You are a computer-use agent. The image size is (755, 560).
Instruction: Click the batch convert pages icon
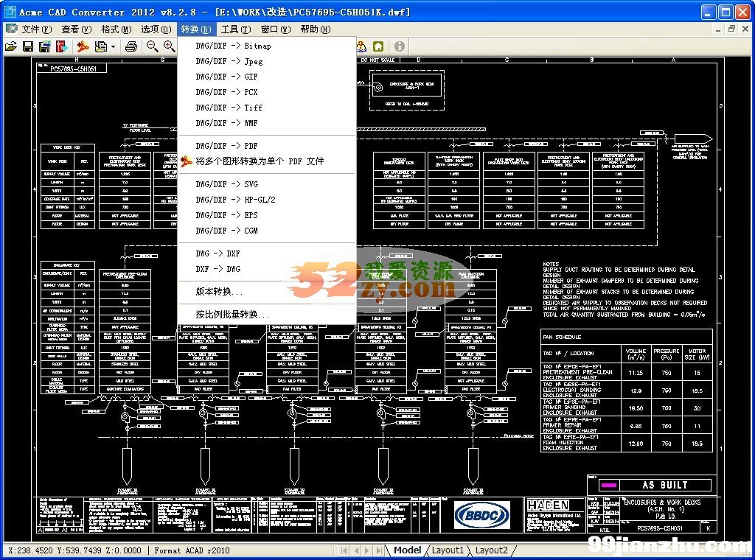pos(100,46)
